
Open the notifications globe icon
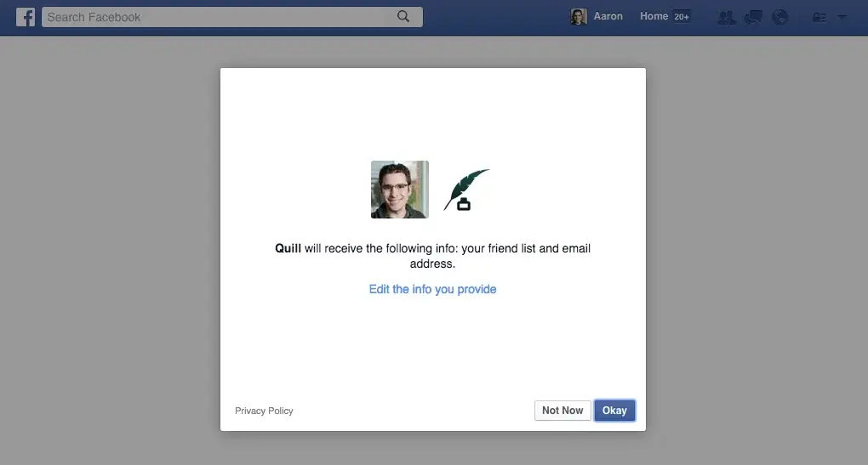pyautogui.click(x=779, y=17)
